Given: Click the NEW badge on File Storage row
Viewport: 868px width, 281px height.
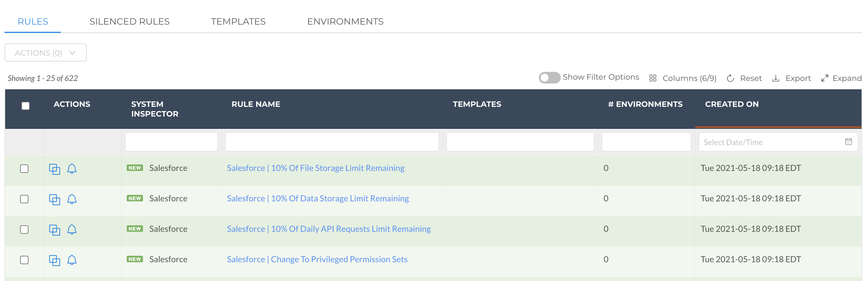Looking at the screenshot, I should tap(135, 168).
